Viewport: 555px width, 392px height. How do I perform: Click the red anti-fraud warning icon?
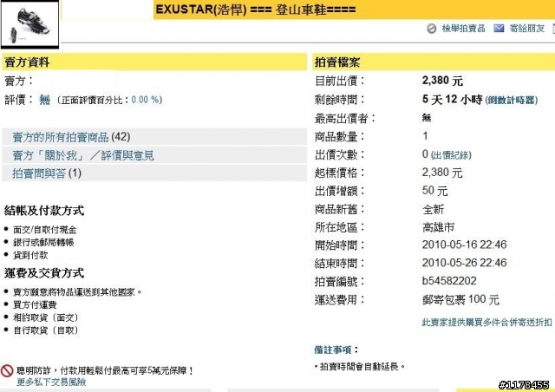[x=7, y=371]
